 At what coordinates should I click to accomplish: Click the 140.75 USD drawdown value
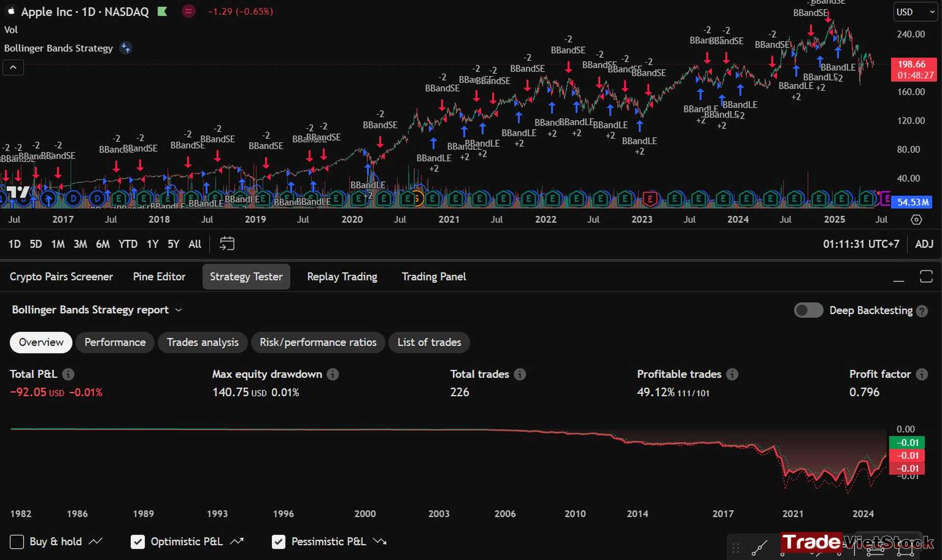239,392
